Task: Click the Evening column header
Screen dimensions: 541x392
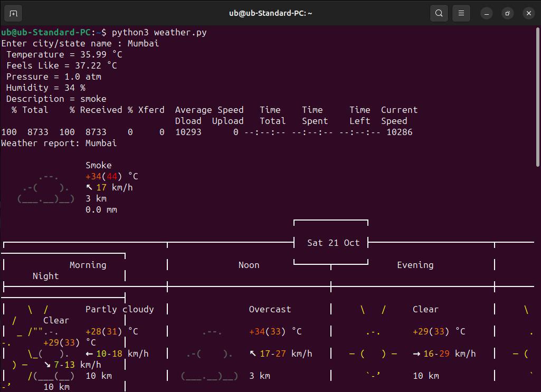Action: 415,265
